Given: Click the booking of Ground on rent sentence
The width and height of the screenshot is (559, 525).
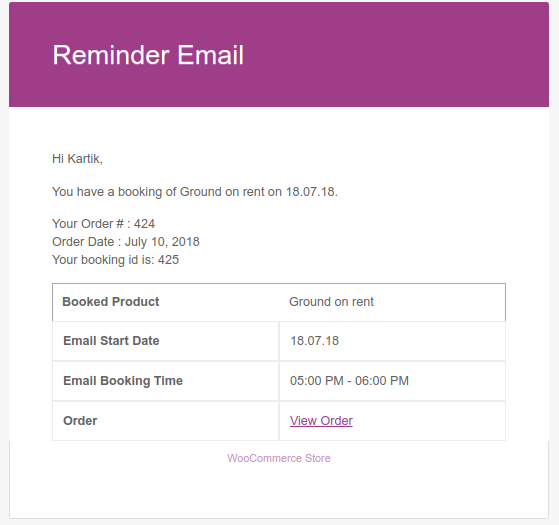Looking at the screenshot, I should click(x=195, y=192).
